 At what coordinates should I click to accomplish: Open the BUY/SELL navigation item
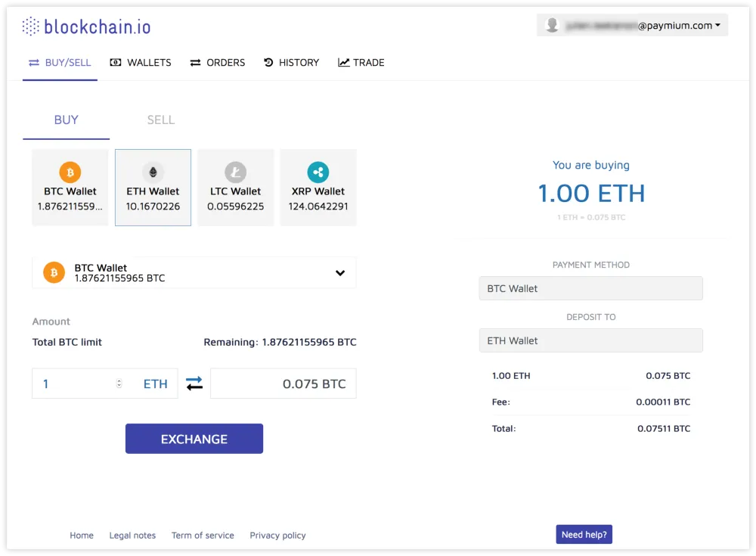[60, 63]
